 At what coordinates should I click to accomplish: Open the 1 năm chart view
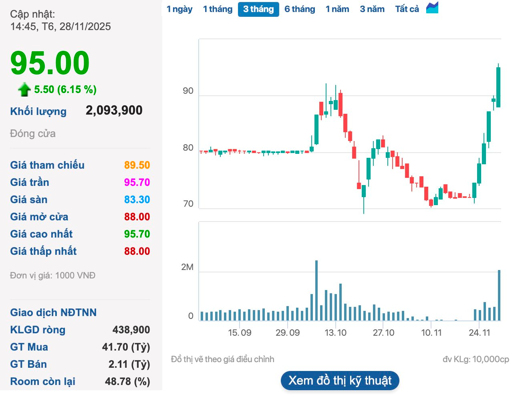[337, 9]
